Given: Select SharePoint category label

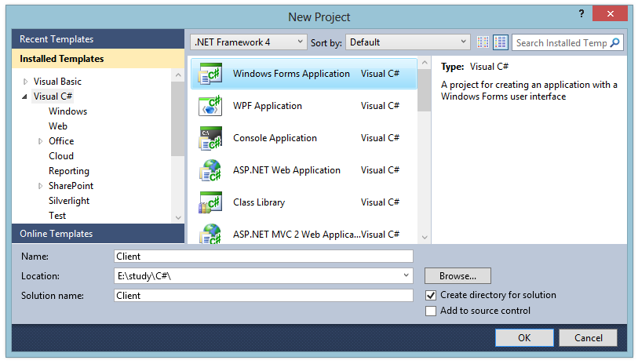Looking at the screenshot, I should click(71, 186).
